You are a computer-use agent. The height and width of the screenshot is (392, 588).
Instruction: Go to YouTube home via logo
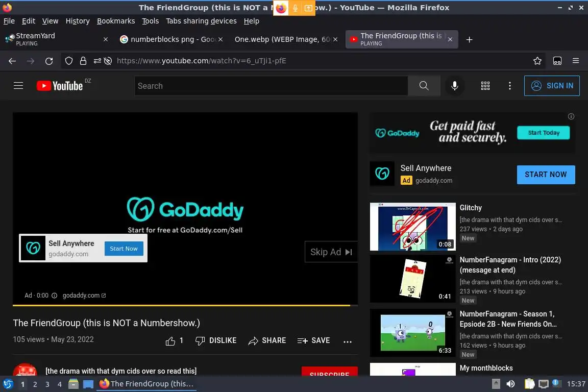(60, 86)
